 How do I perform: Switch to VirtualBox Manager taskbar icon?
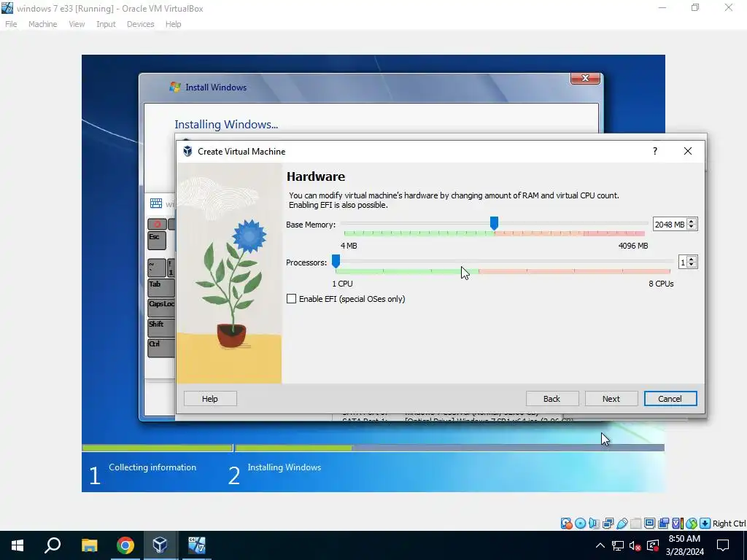click(x=160, y=545)
